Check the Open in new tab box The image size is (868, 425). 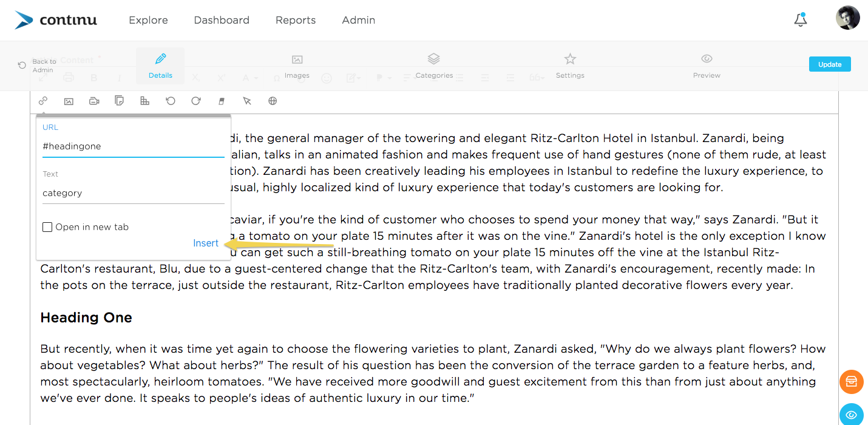[x=47, y=227]
